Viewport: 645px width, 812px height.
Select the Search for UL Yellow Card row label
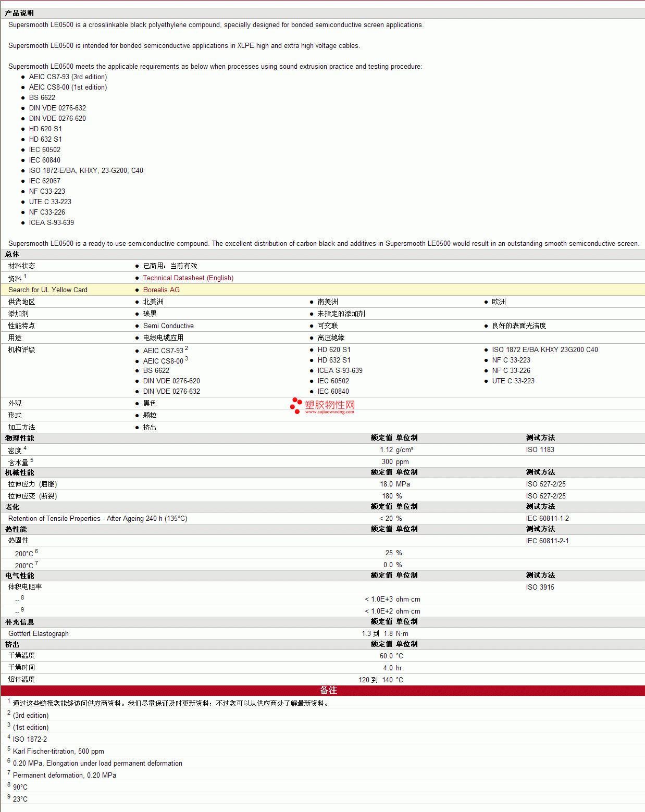(48, 290)
